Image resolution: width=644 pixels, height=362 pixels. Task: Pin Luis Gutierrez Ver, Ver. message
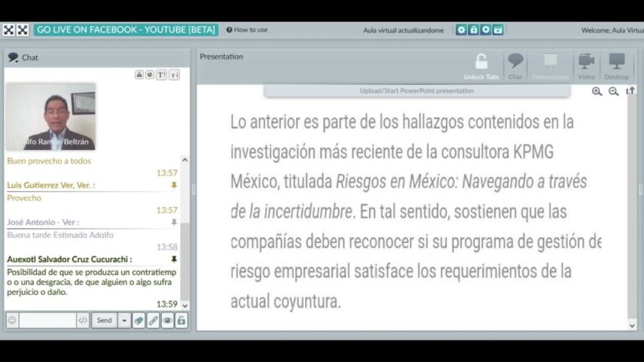(x=174, y=185)
